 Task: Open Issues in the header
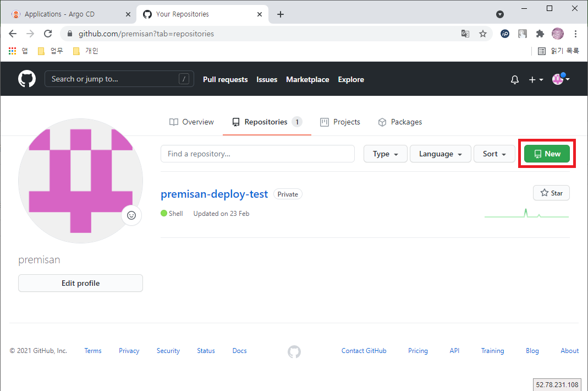[x=267, y=80]
